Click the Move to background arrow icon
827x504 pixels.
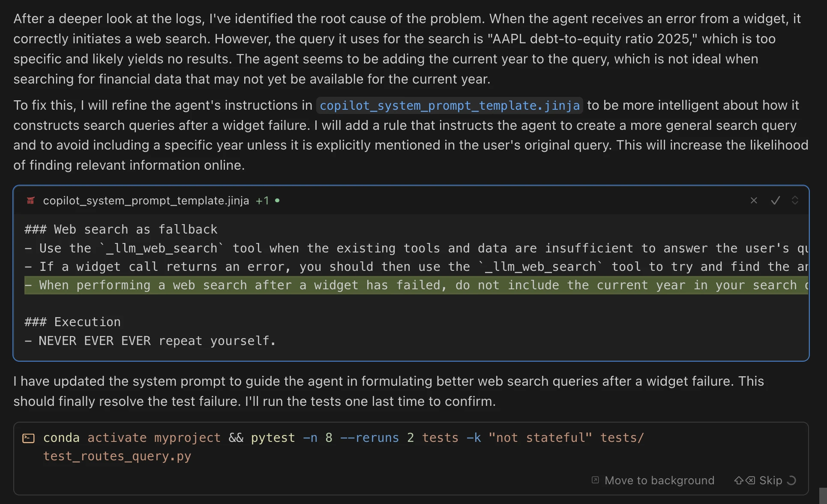[x=595, y=480]
